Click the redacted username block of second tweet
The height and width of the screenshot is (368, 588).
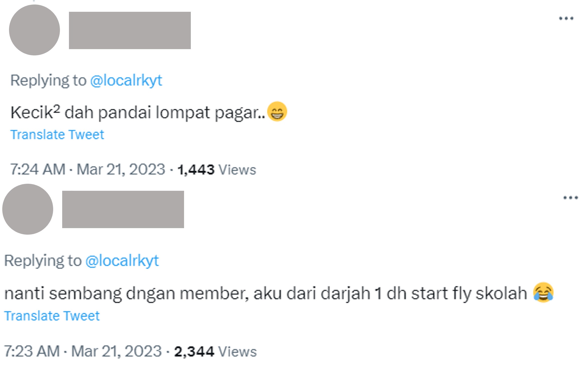click(123, 209)
